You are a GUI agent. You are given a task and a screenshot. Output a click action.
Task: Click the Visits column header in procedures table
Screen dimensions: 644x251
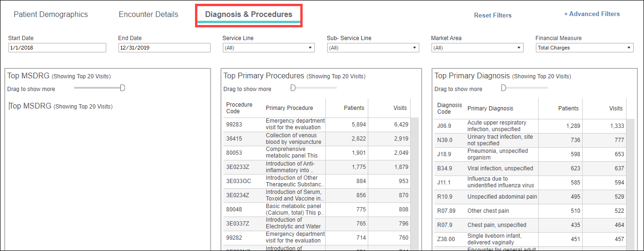pos(399,108)
